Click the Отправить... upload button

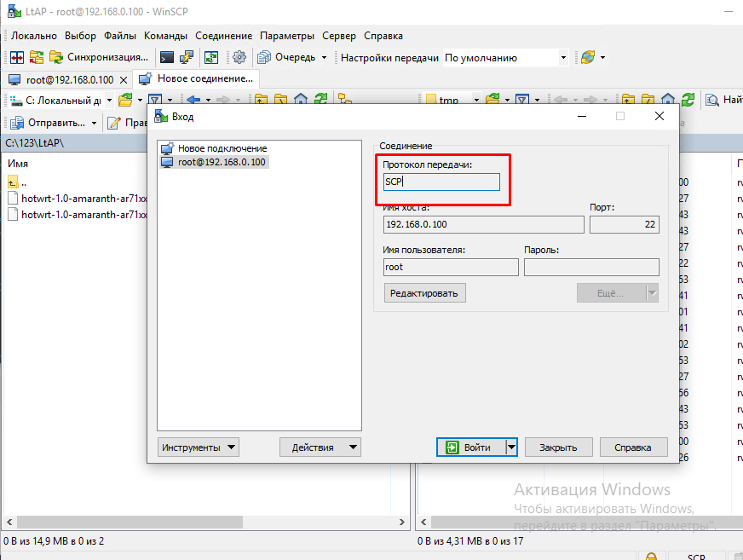[48, 123]
